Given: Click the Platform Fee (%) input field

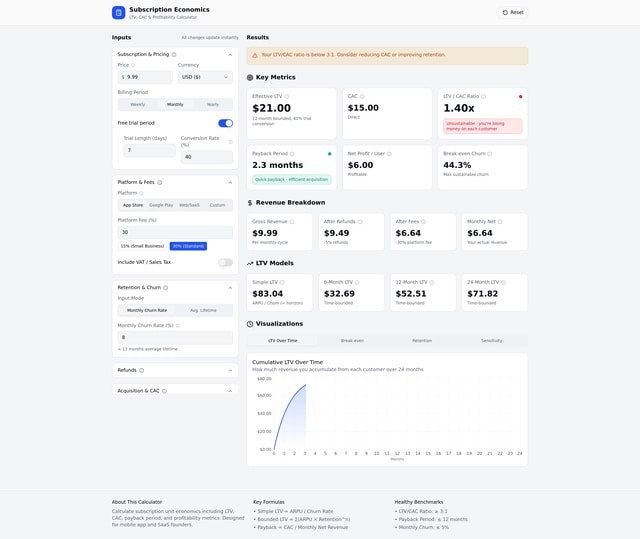Looking at the screenshot, I should [175, 232].
